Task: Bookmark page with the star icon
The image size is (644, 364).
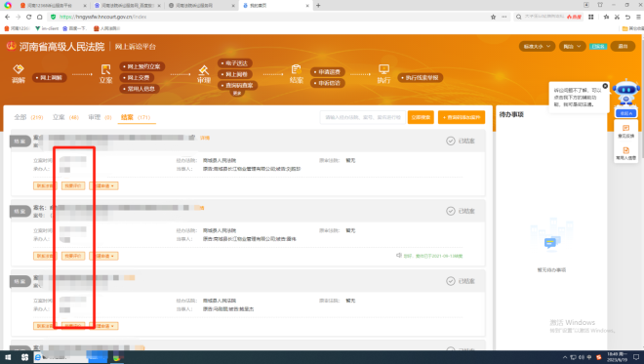Action: (493, 17)
